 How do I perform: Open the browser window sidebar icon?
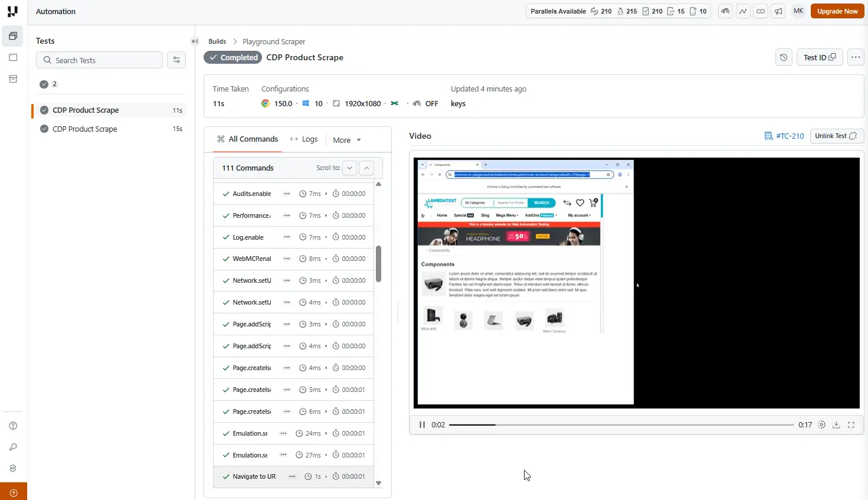pyautogui.click(x=13, y=57)
